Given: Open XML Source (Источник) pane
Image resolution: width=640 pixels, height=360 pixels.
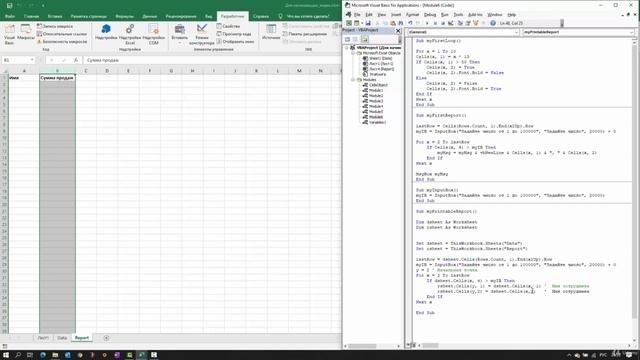Looking at the screenshot, I should (x=271, y=33).
